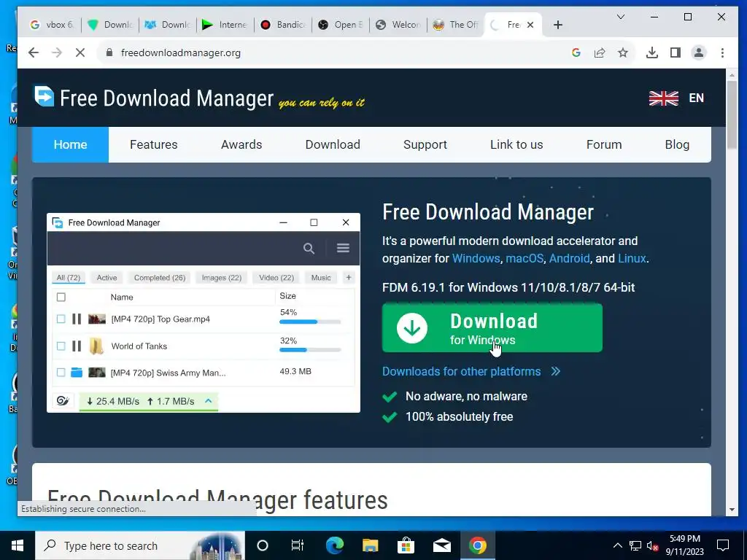The width and height of the screenshot is (747, 560).
Task: Click the browser back arrow
Action: [34, 52]
